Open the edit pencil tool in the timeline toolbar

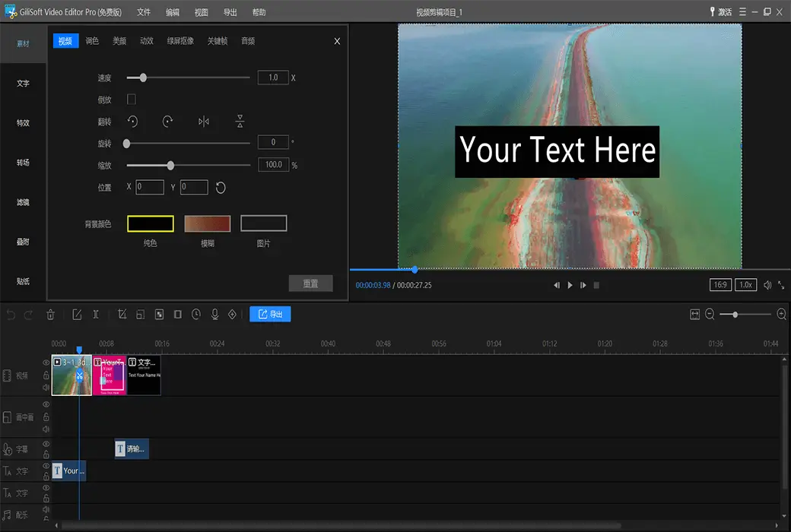[x=77, y=315]
